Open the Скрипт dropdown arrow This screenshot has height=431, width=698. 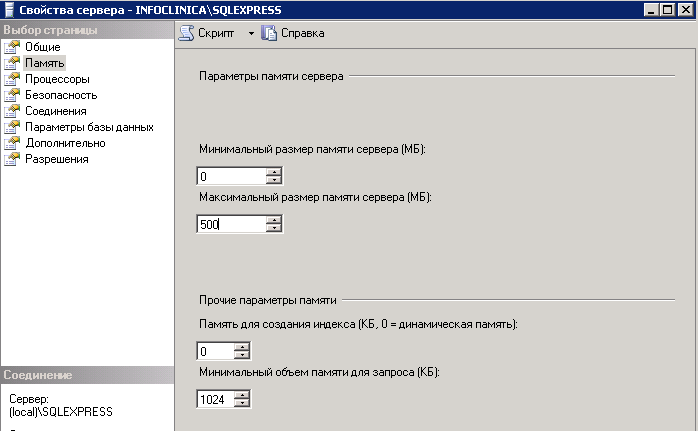(251, 33)
